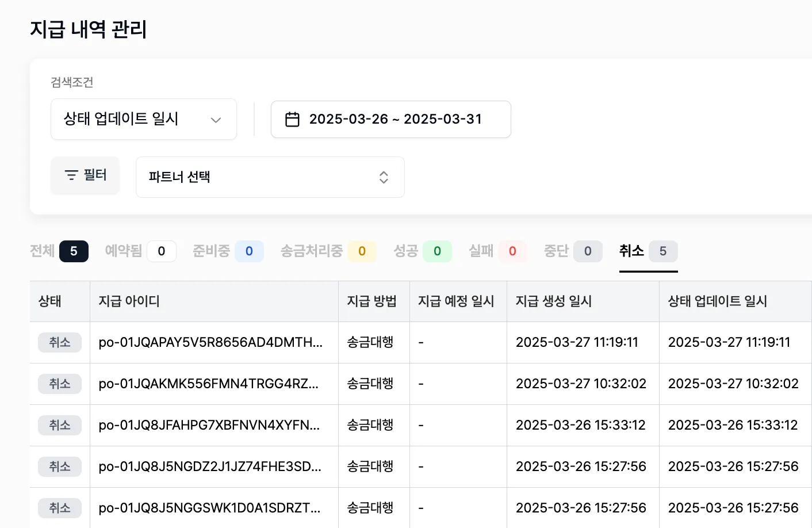
Task: Expand the 상태 업데이트 일시 dropdown chevron
Action: tap(216, 120)
